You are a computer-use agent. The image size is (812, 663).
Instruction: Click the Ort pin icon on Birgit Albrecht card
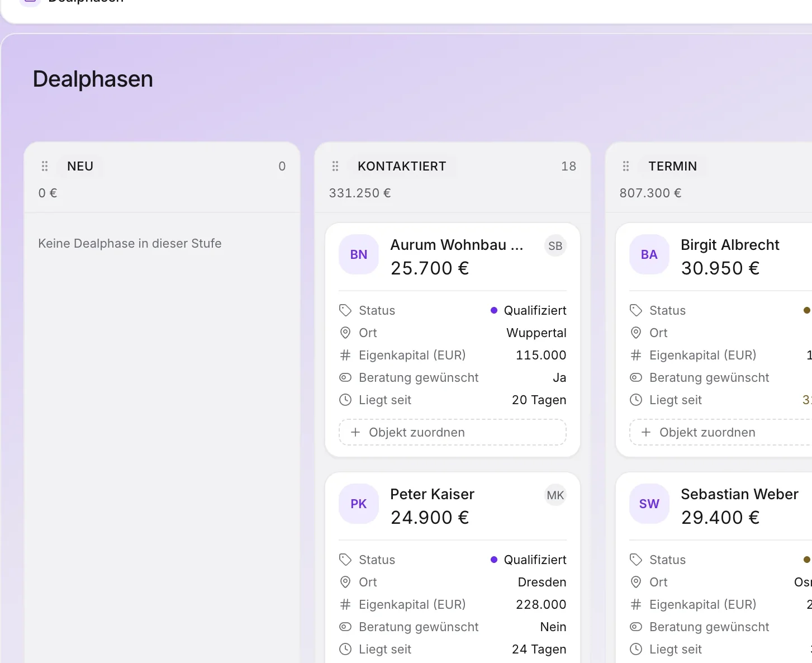coord(636,333)
